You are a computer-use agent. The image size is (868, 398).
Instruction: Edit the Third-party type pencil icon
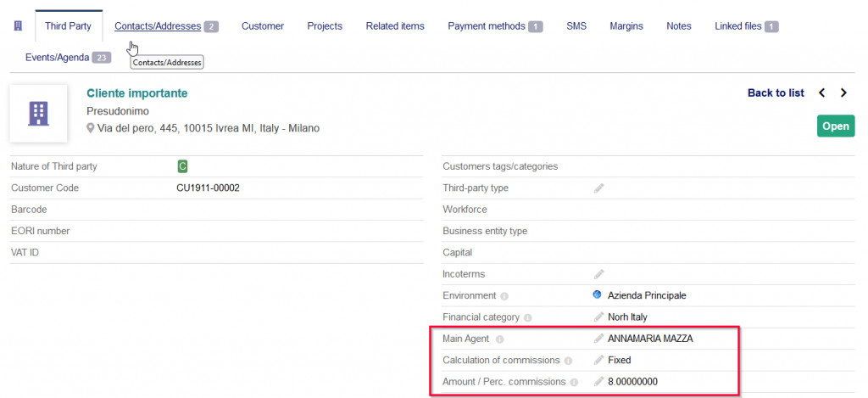[x=598, y=188]
